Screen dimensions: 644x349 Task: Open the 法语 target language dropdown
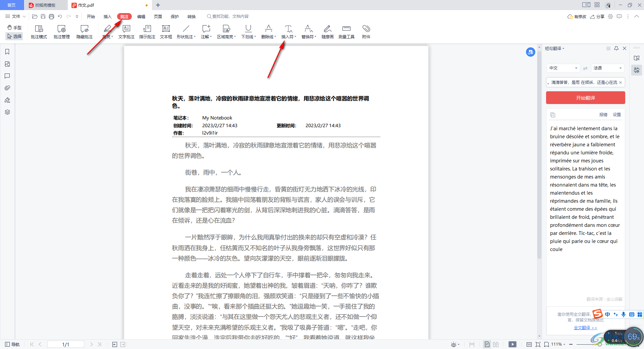click(607, 68)
